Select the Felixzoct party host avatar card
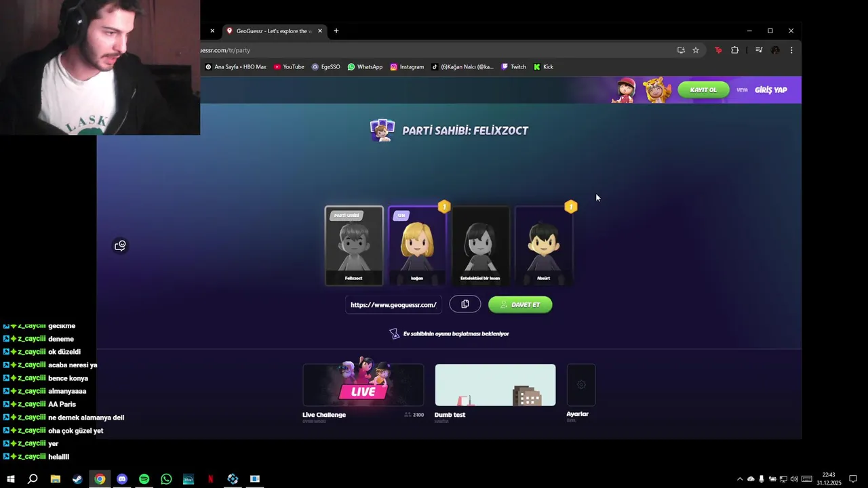Image resolution: width=868 pixels, height=488 pixels. pyautogui.click(x=353, y=245)
